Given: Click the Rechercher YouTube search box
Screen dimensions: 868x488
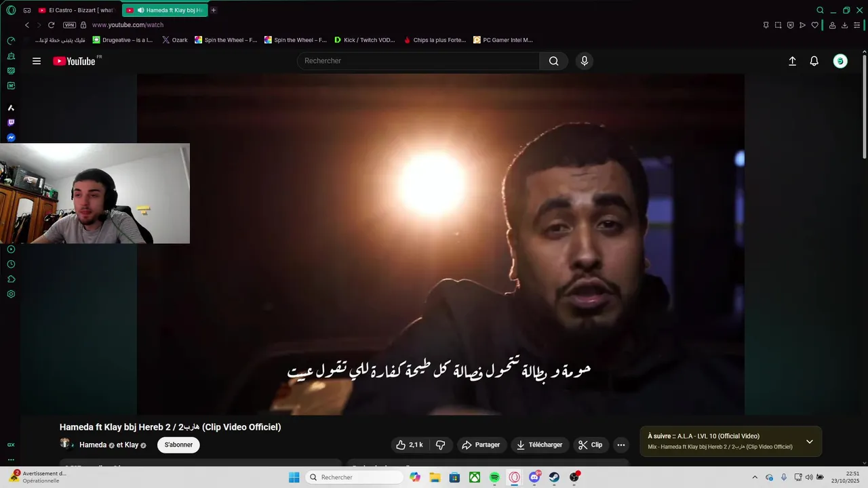Looking at the screenshot, I should (x=418, y=61).
